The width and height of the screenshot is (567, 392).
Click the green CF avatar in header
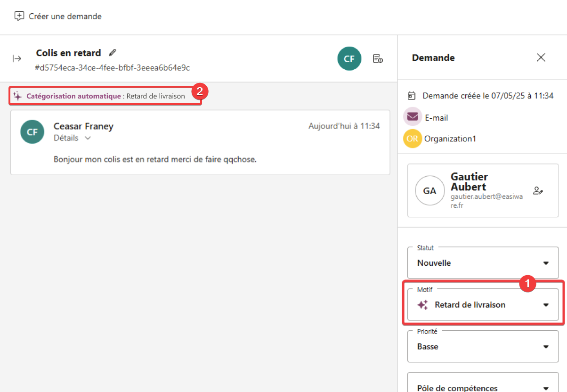(x=349, y=58)
